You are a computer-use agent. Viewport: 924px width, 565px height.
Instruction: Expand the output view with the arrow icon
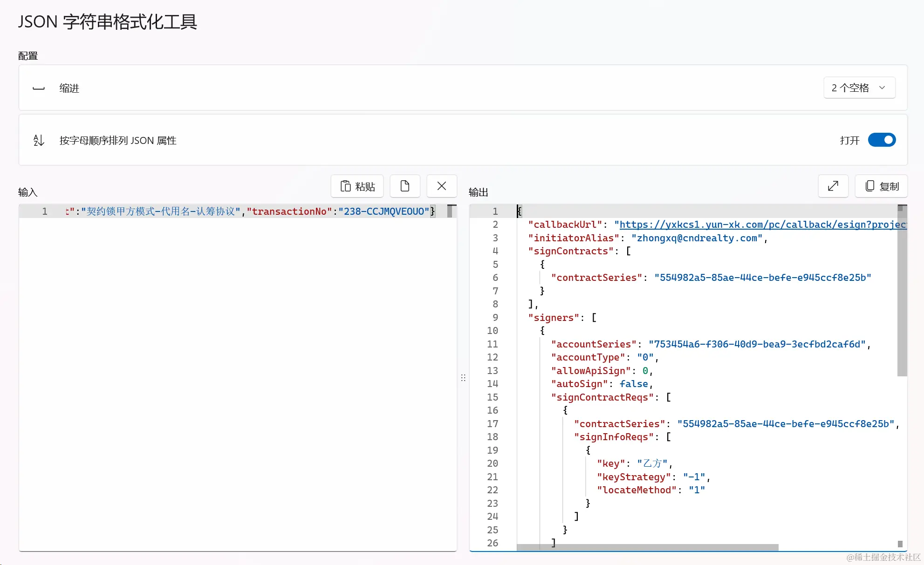tap(833, 186)
